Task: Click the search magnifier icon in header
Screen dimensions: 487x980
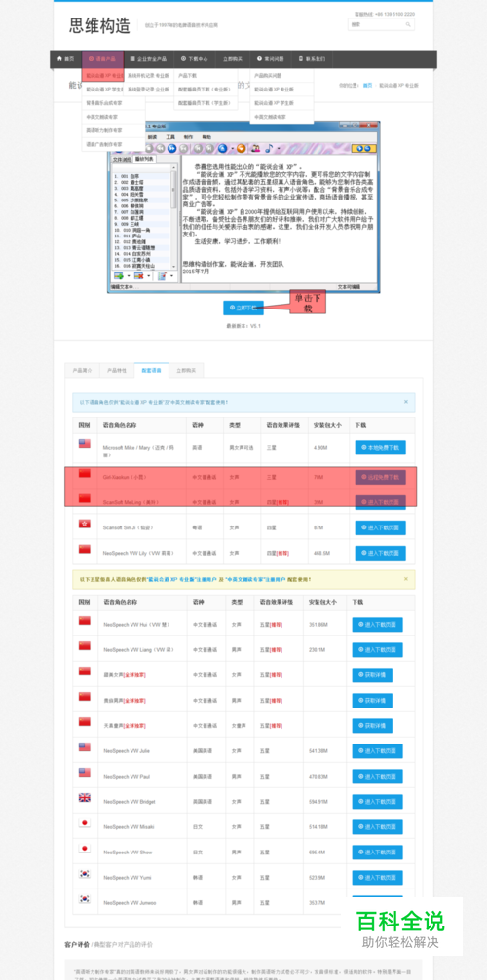Action: 408,25
